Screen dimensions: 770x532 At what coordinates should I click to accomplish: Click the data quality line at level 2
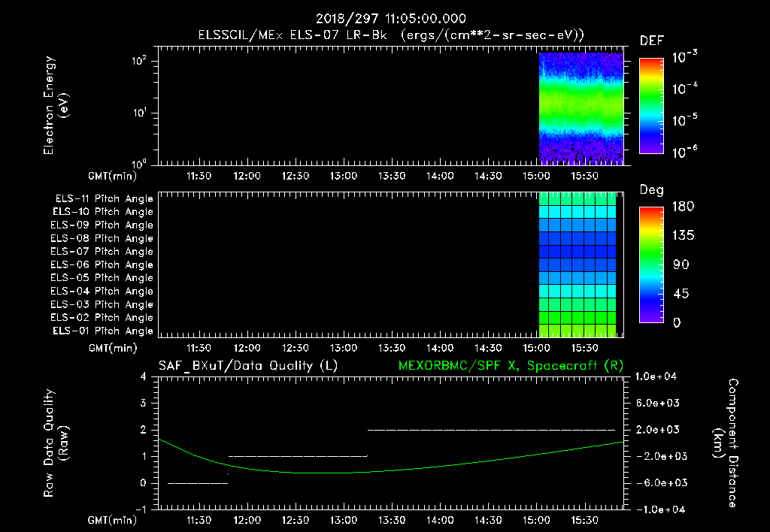[x=491, y=430]
